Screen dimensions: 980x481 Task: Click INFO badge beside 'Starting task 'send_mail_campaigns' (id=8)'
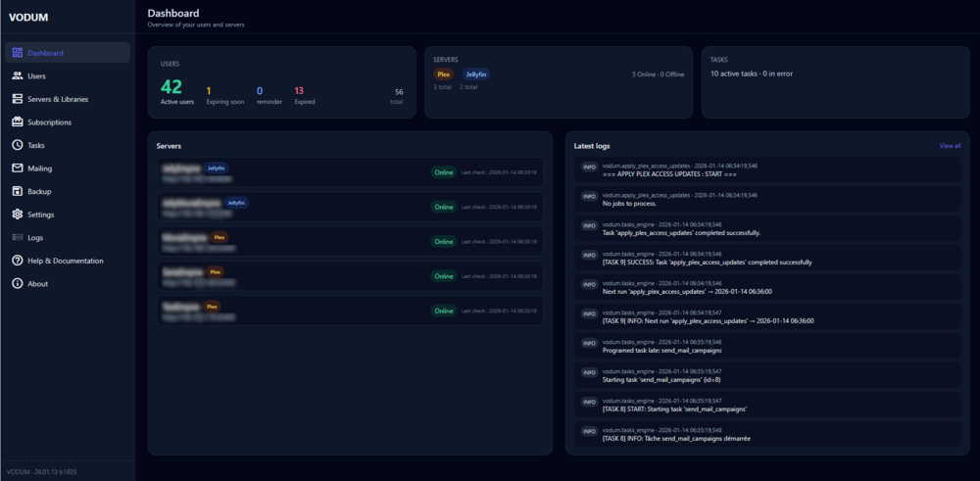(x=589, y=372)
